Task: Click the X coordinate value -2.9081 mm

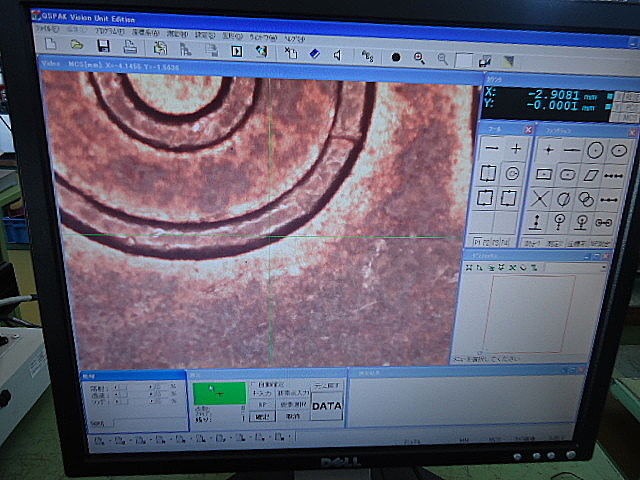Action: 561,95
